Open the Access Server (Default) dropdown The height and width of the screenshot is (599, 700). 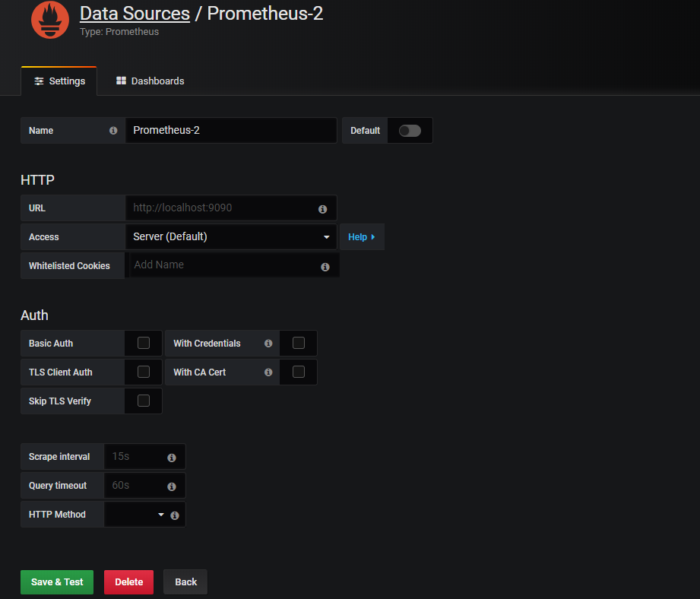(231, 236)
